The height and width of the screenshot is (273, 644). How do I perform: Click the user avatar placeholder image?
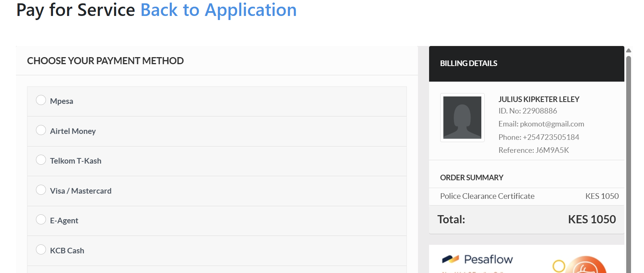point(462,118)
